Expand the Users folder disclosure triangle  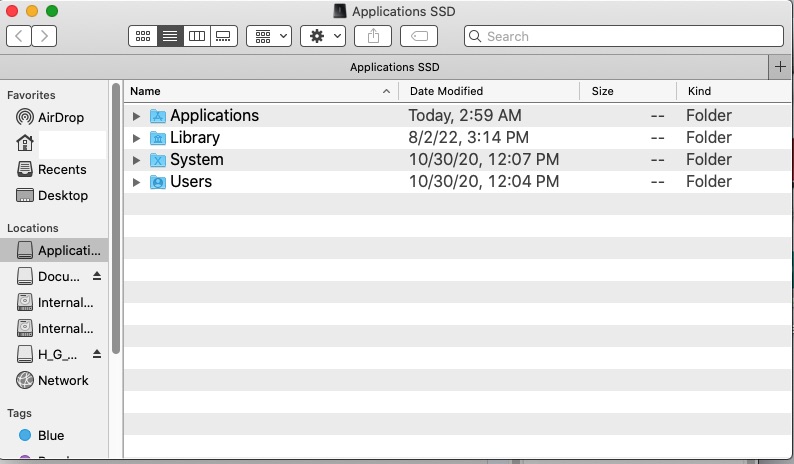pyautogui.click(x=136, y=182)
